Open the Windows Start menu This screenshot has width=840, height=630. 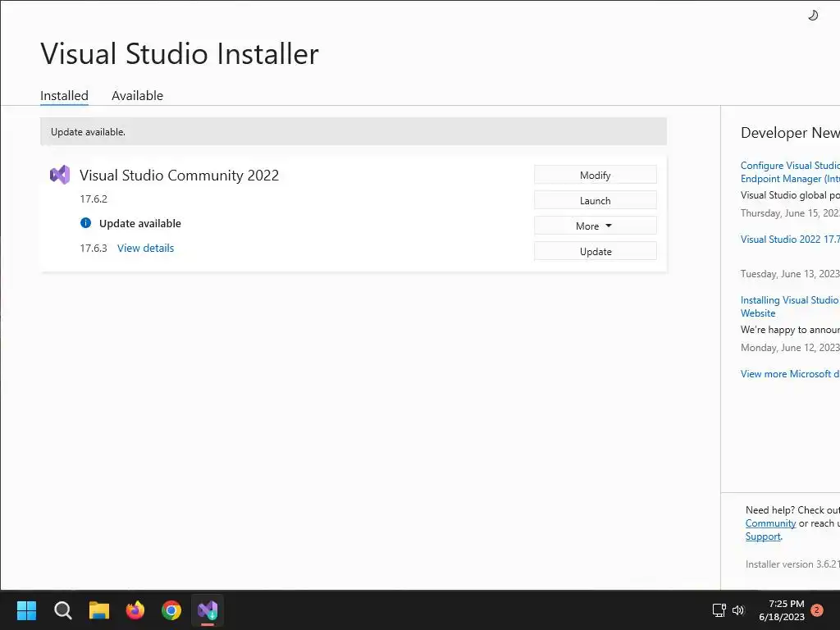click(27, 610)
